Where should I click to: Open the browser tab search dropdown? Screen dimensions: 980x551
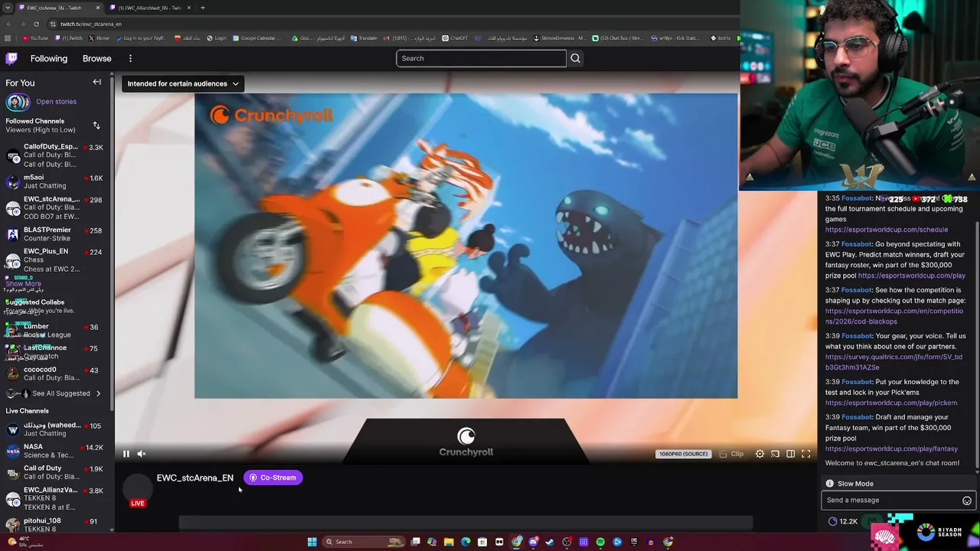[8, 8]
